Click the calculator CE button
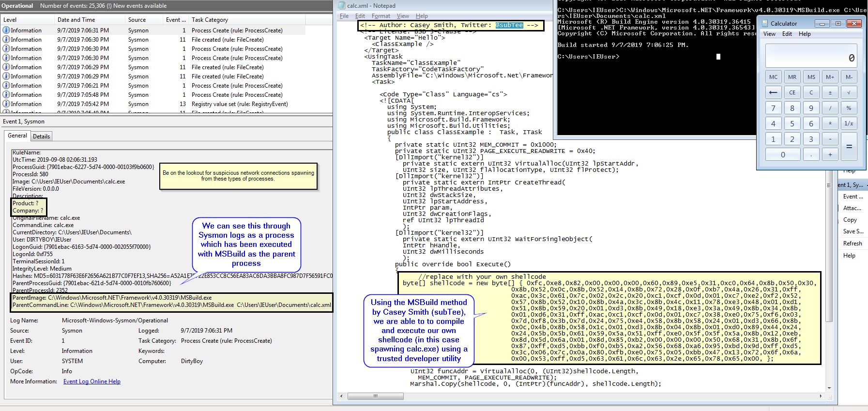 pos(792,92)
